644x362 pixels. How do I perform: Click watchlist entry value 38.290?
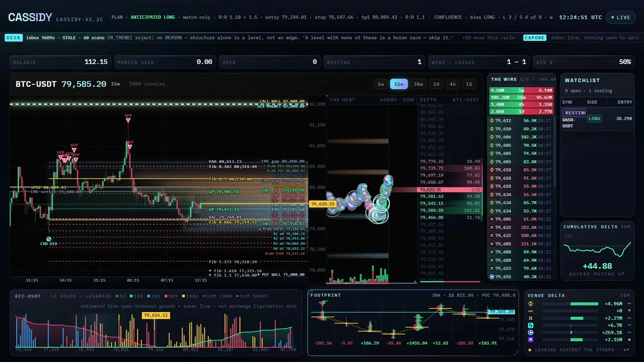pos(624,119)
